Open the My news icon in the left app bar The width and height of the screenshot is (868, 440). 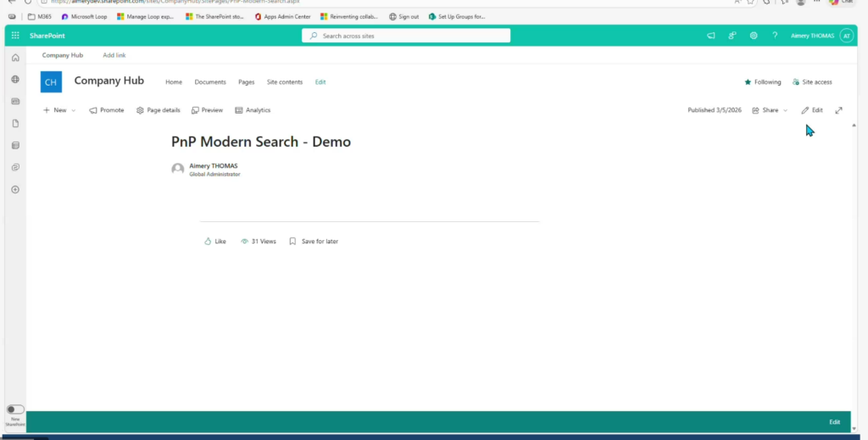[15, 101]
